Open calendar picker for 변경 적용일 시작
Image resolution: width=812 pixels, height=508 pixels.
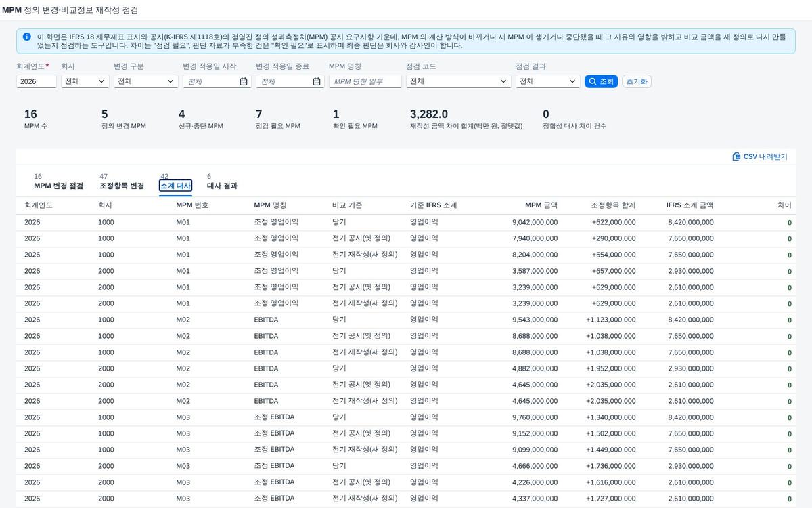pos(244,81)
